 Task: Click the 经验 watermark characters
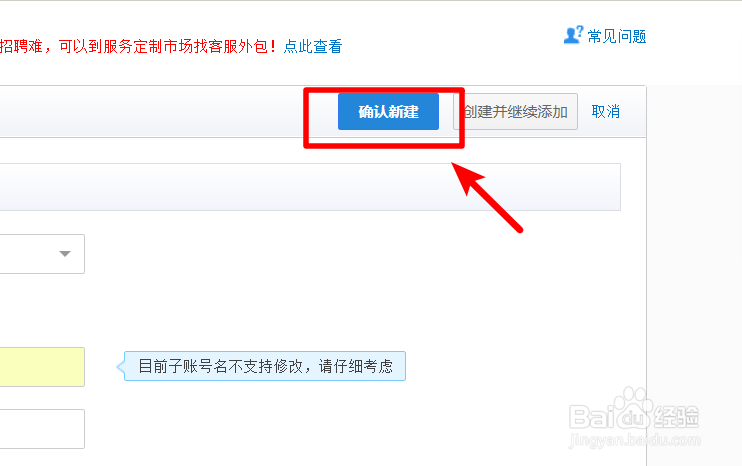coord(676,417)
